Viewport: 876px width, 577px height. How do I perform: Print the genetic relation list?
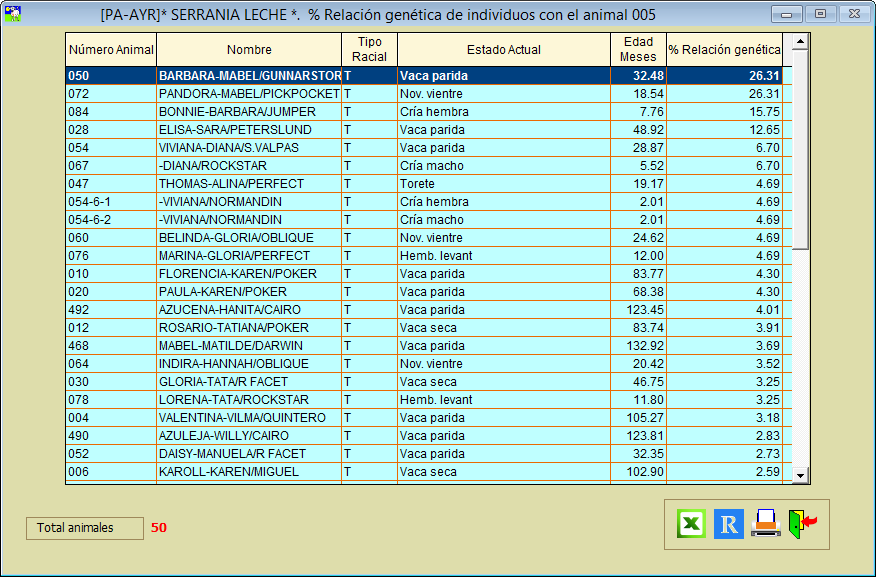[766, 524]
